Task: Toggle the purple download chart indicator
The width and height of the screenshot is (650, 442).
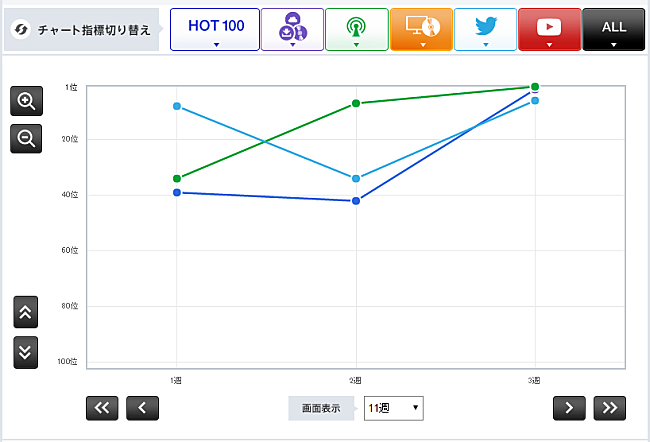Action: pos(291,29)
